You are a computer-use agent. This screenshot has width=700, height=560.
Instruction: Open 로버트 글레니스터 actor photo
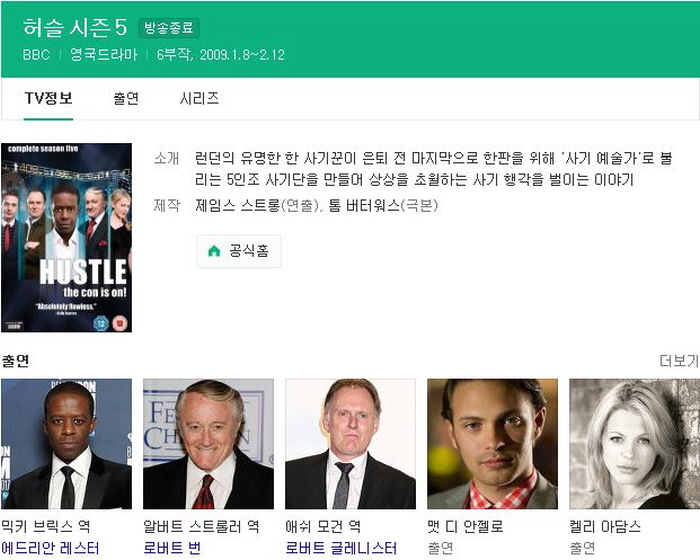(x=350, y=444)
